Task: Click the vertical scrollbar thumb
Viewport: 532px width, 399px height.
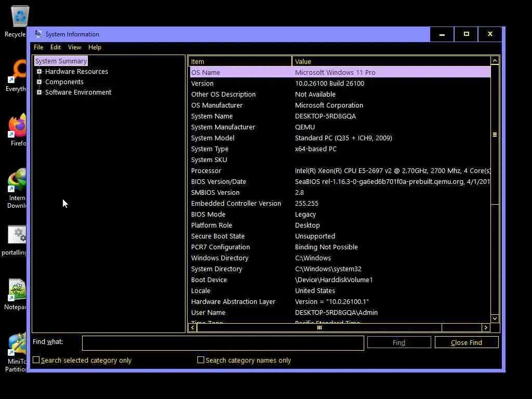Action: (495, 135)
